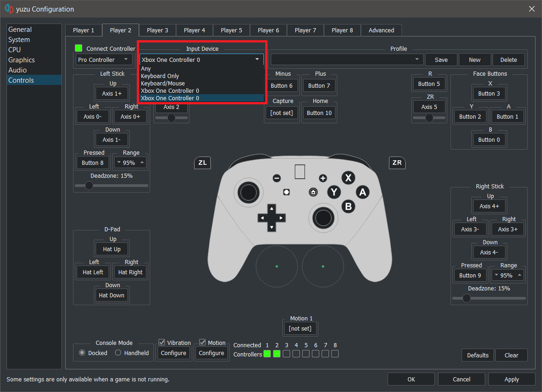Viewport: 542px width, 392px height.
Task: Open the Profile dropdown
Action: (x=347, y=60)
